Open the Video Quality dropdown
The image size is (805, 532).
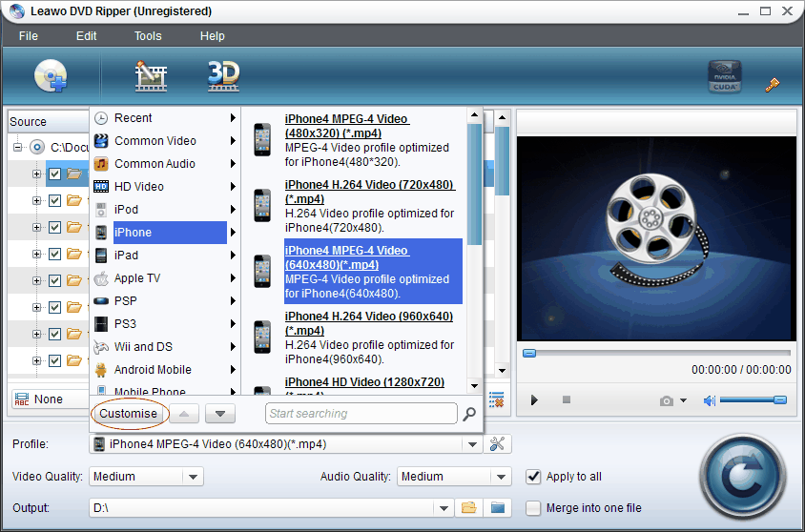tap(193, 477)
